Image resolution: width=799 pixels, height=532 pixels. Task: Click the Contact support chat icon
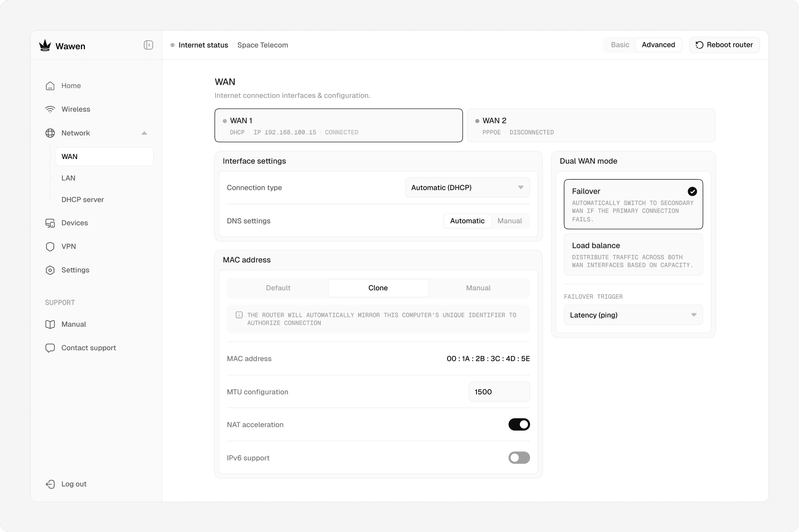(50, 348)
